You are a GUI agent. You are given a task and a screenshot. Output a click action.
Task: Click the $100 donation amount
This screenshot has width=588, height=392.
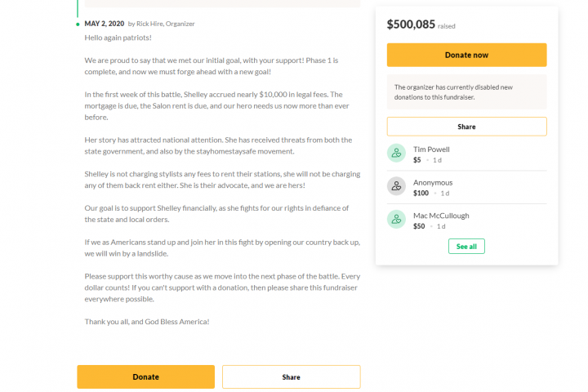421,194
